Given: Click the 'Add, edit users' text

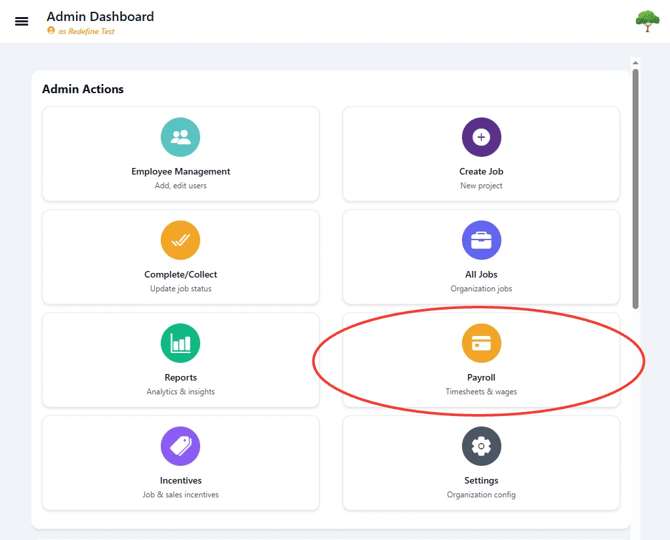Looking at the screenshot, I should pyautogui.click(x=180, y=186).
